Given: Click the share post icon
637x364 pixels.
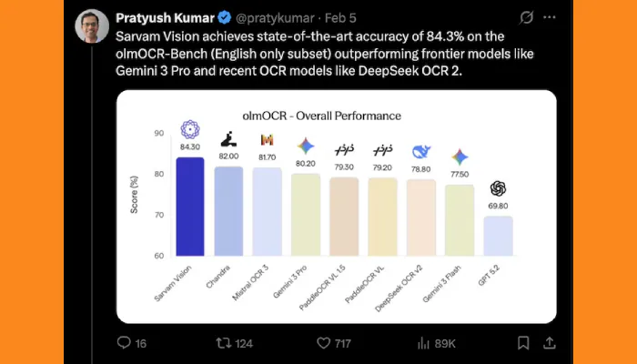Looking at the screenshot, I should click(549, 343).
